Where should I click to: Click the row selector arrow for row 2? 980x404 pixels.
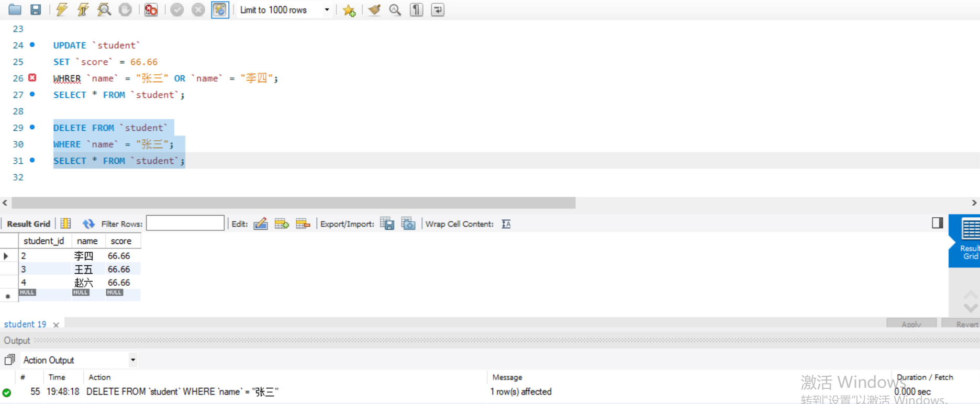coord(6,256)
